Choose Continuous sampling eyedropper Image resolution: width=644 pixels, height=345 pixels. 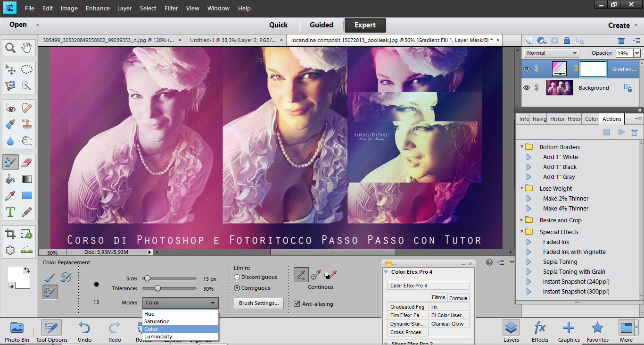coord(301,275)
